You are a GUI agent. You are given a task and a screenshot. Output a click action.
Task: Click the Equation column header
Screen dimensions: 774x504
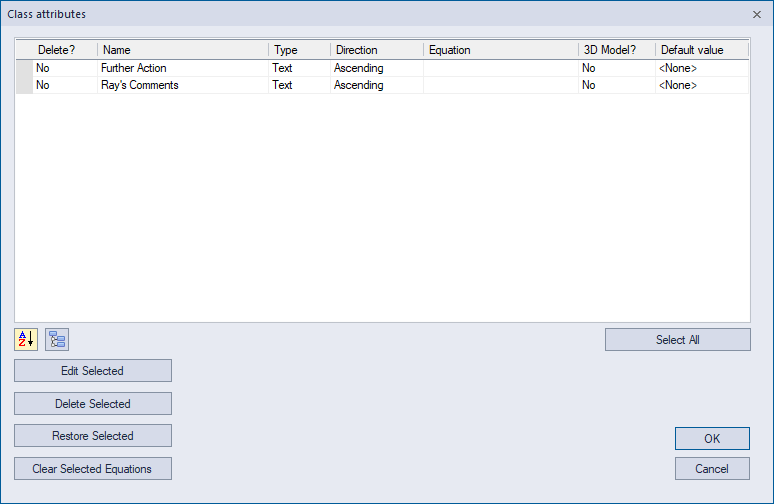click(501, 50)
